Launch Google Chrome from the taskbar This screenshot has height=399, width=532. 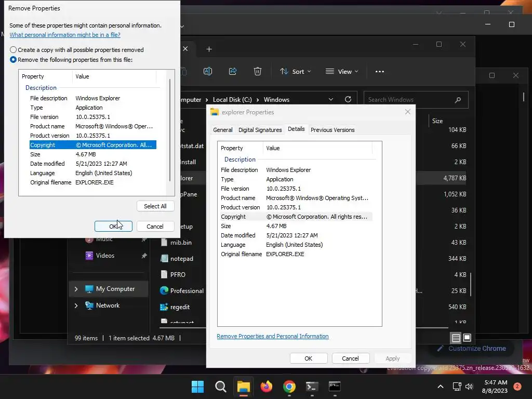[x=289, y=387]
